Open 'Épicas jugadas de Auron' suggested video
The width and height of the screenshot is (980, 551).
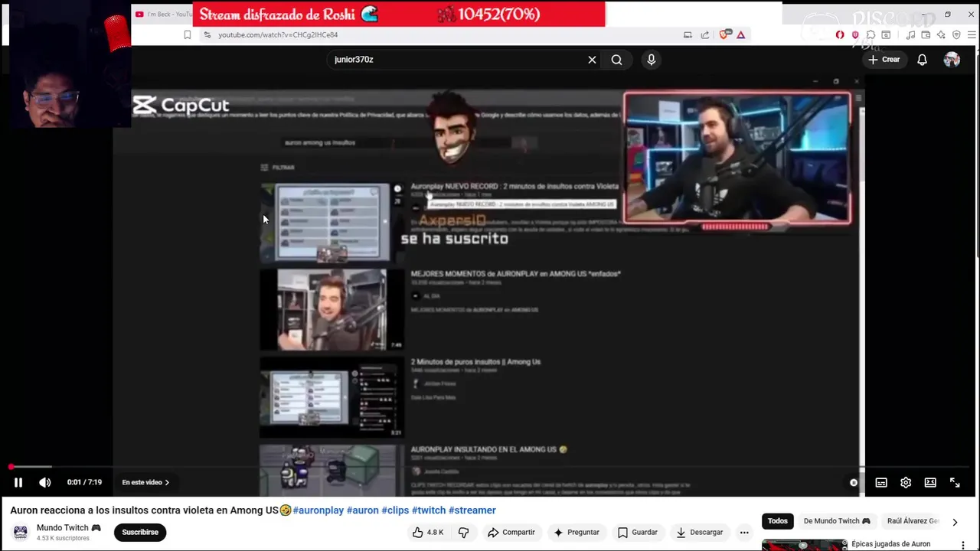coord(890,544)
